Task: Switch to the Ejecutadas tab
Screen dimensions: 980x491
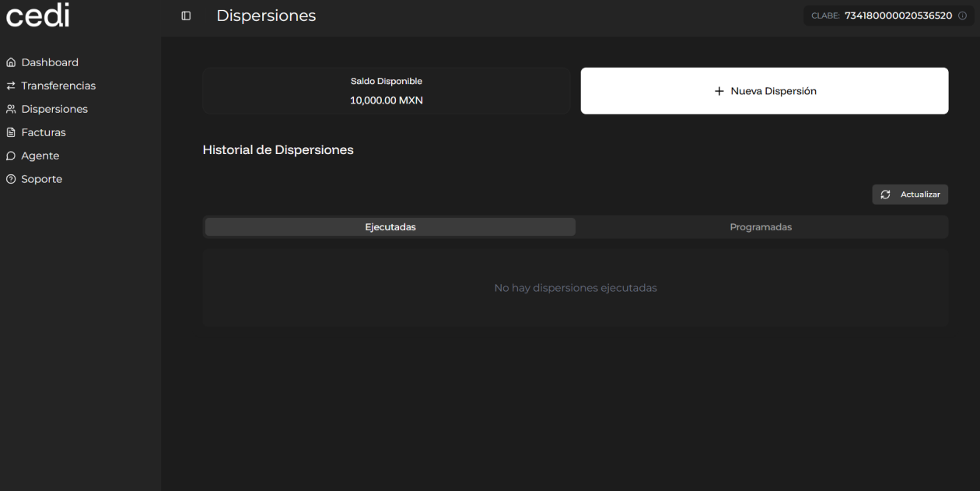Action: tap(390, 227)
